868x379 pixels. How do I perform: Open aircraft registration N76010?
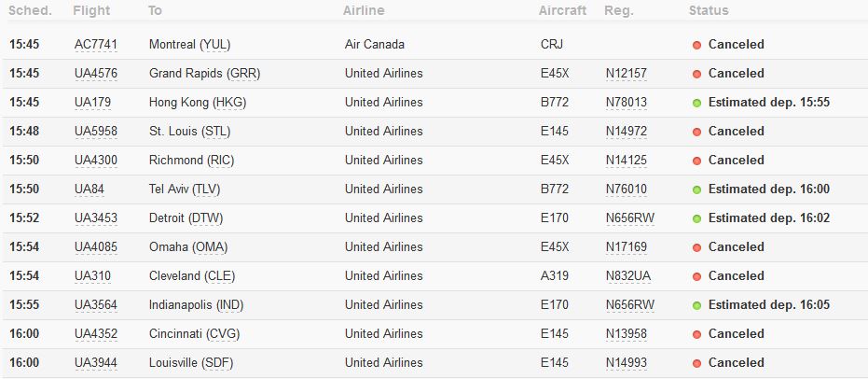(626, 189)
